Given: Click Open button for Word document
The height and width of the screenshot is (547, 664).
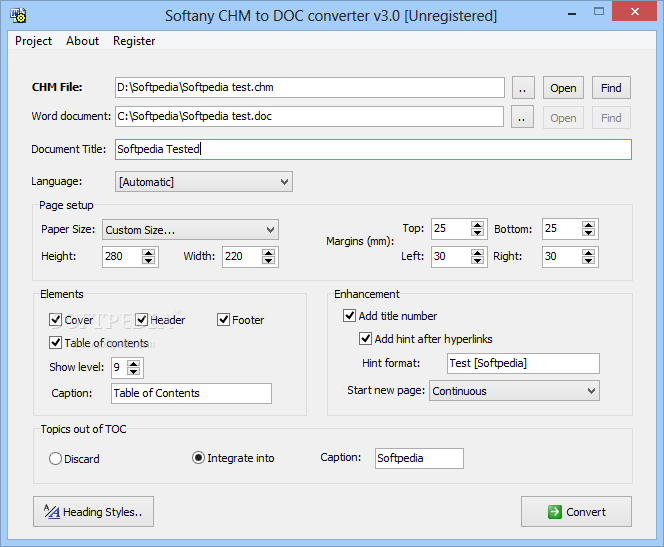Looking at the screenshot, I should point(563,117).
